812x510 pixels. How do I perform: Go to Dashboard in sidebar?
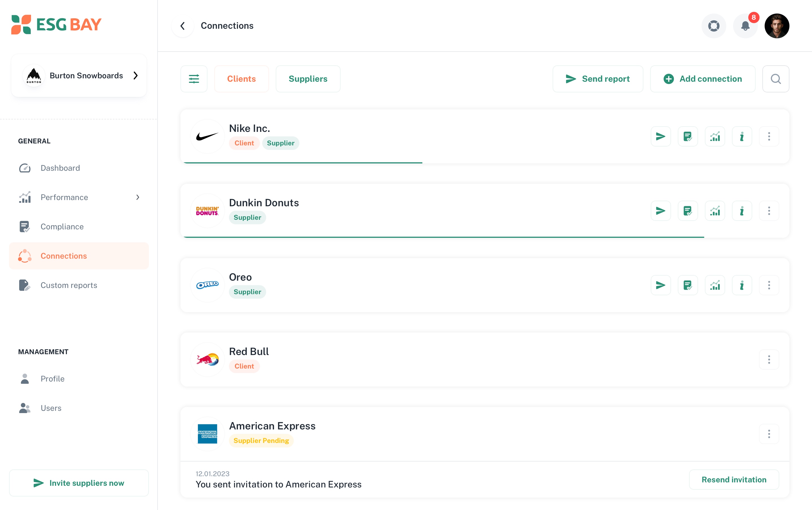click(79, 168)
